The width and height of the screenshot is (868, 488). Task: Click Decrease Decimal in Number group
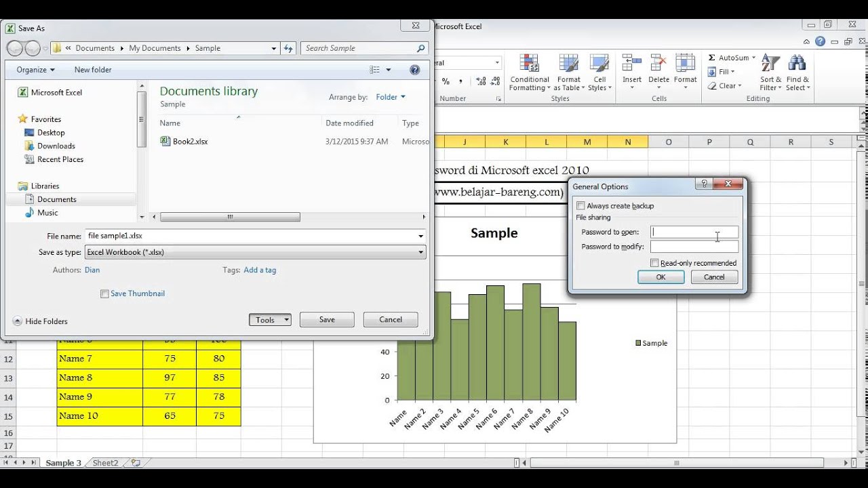point(496,81)
